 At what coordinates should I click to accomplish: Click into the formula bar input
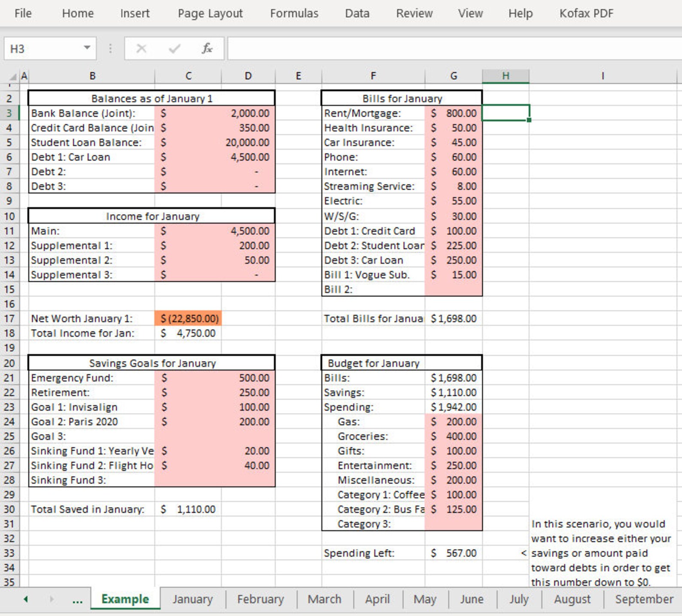[454, 49]
